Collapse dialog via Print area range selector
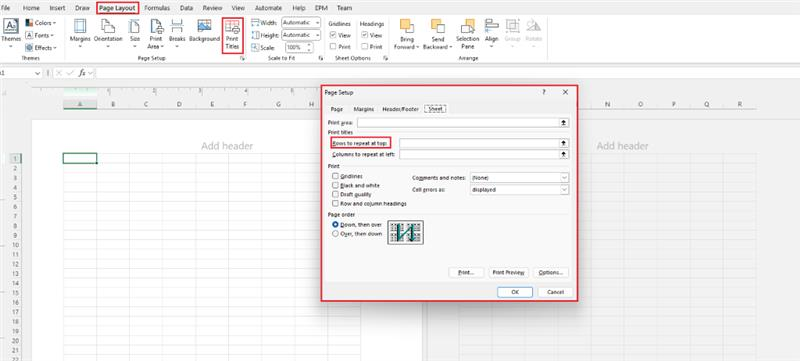Image resolution: width=800 pixels, height=361 pixels. point(563,123)
